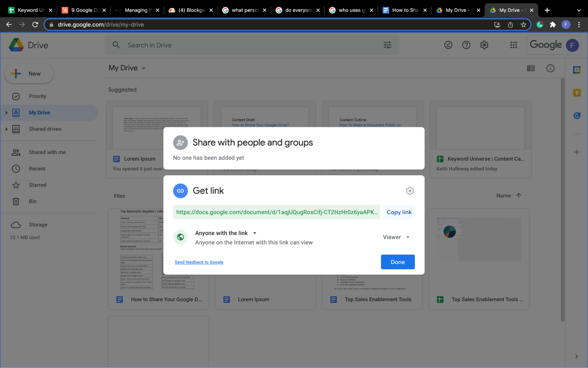The image size is (588, 368).
Task: Open the Google apps grid
Action: pos(514,45)
